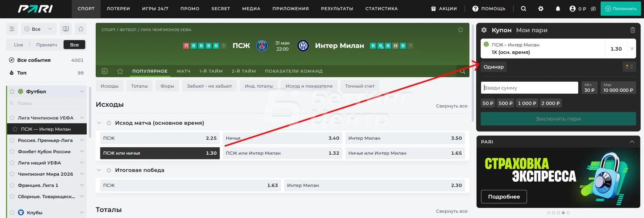Open favorites star in sidebar toolbar
This screenshot has height=218, width=644.
pos(81,29)
